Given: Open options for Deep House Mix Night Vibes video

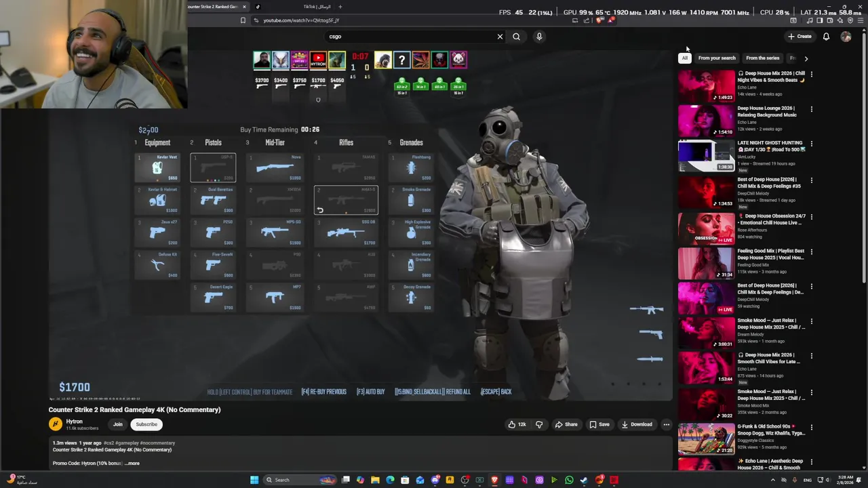Looking at the screenshot, I should tap(811, 74).
